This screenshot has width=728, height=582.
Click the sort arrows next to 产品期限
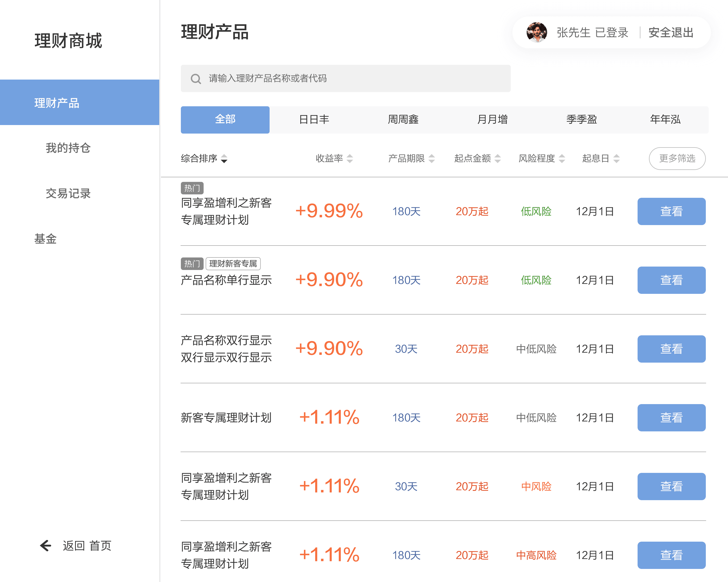pos(431,158)
